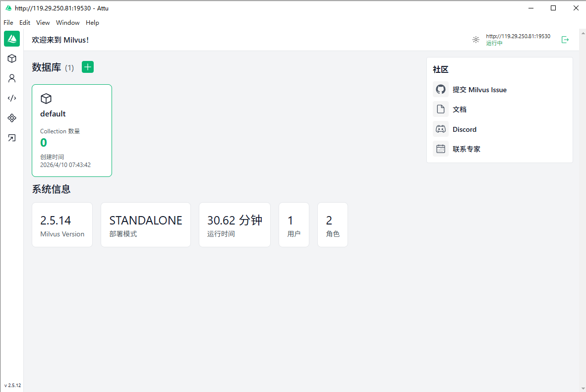Image resolution: width=586 pixels, height=392 pixels.
Task: Click the 1 用户 card
Action: click(294, 224)
